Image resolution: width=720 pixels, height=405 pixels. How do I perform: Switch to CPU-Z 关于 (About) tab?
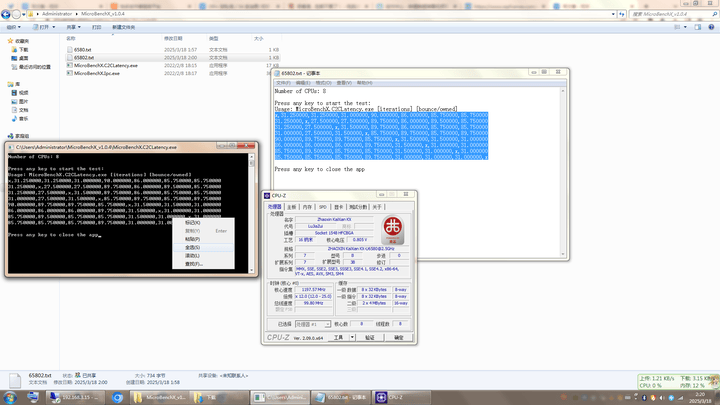click(x=377, y=207)
